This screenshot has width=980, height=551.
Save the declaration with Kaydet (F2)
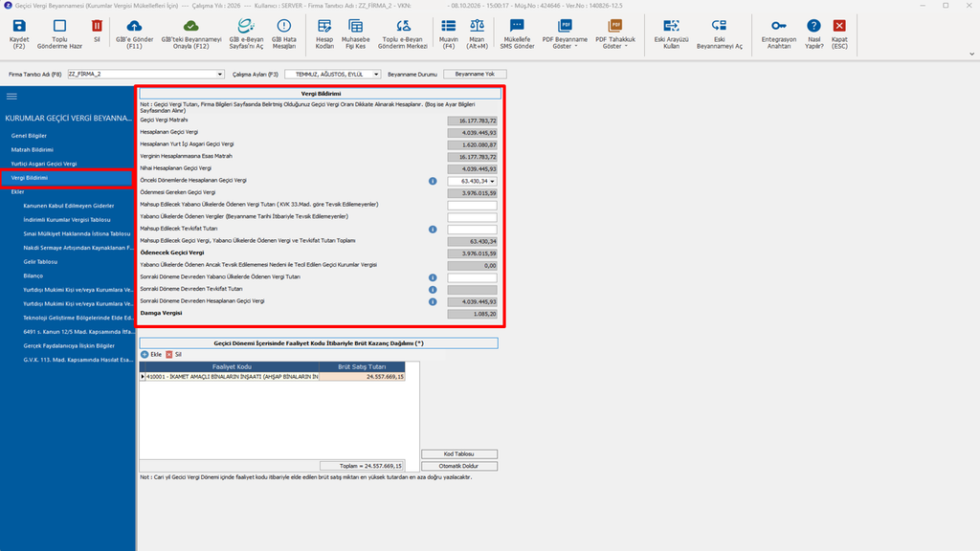(x=19, y=33)
